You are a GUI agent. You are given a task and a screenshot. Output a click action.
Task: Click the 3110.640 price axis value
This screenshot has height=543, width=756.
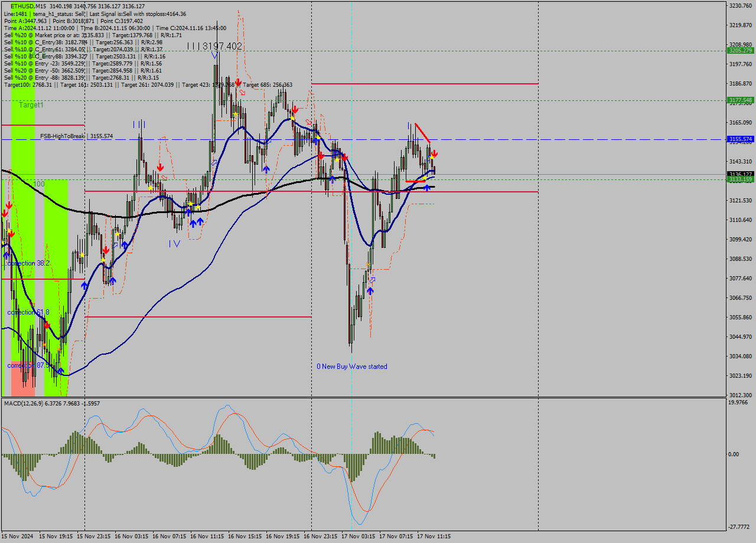point(741,220)
